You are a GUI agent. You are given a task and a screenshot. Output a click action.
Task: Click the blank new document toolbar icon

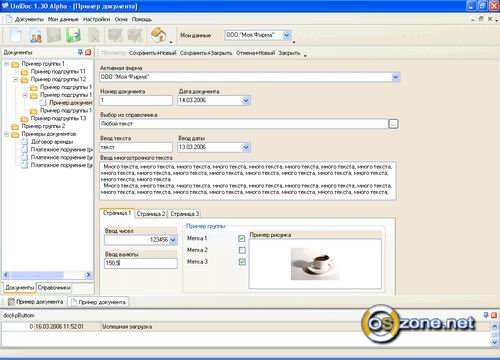point(16,35)
